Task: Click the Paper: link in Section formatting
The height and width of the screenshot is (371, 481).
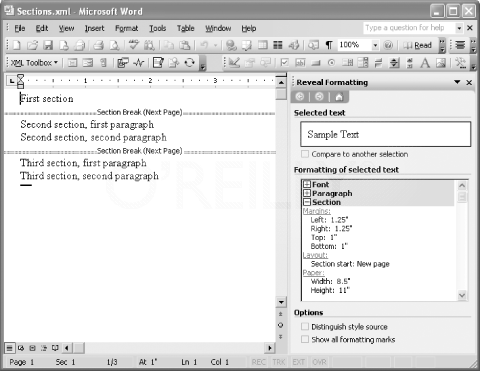Action: point(314,272)
